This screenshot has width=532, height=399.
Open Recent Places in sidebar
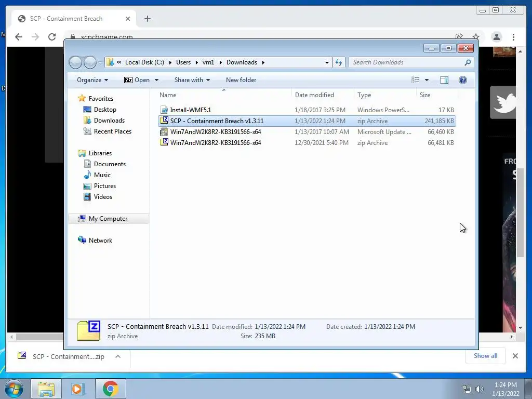112,131
